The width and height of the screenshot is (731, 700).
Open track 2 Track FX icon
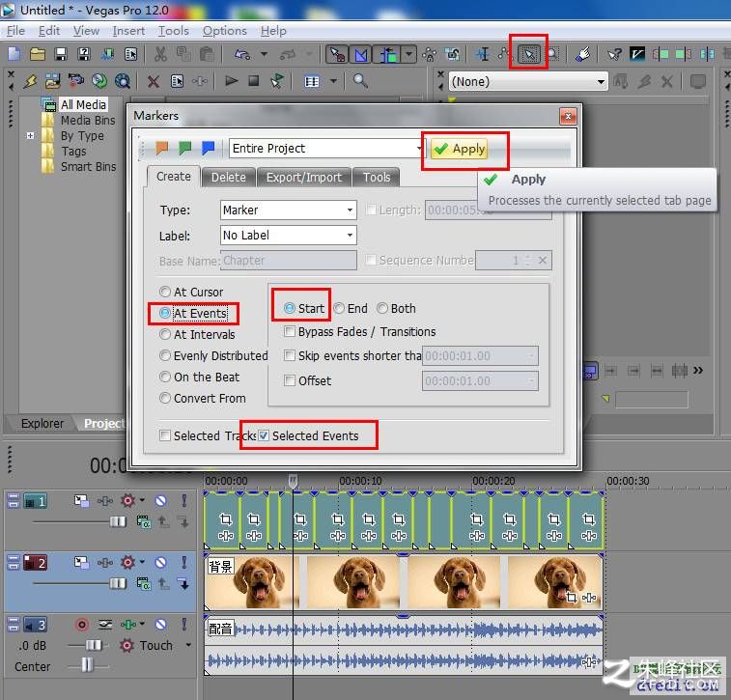105,563
